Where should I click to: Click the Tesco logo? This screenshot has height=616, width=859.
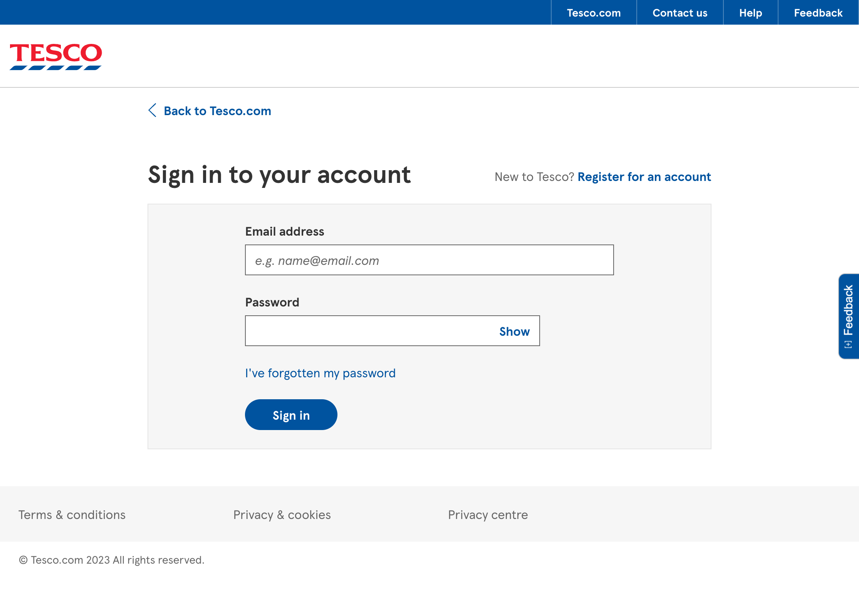pos(55,56)
